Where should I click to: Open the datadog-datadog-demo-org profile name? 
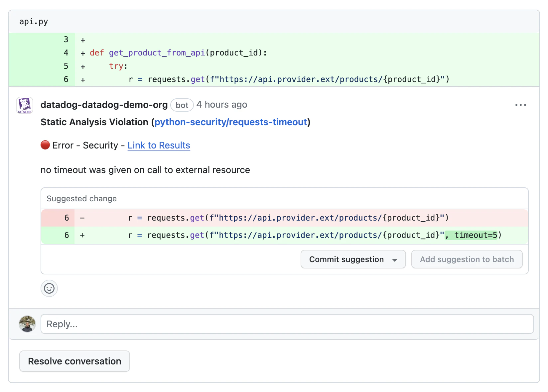(x=104, y=105)
